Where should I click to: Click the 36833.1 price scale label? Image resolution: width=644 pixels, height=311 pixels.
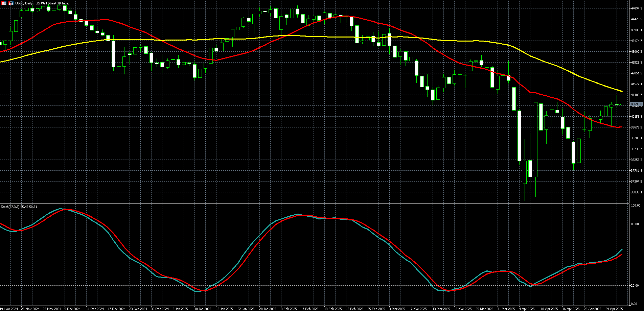point(637,192)
